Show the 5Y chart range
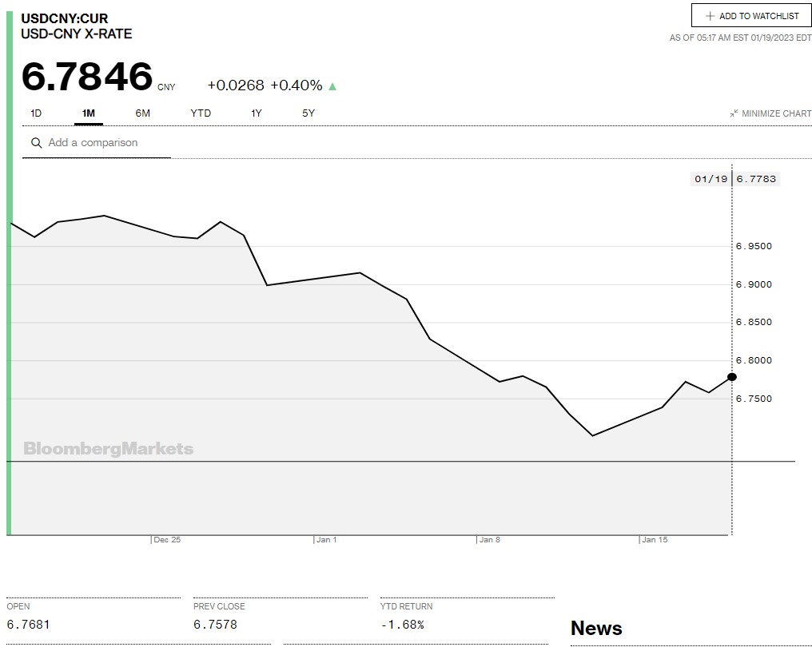 (x=308, y=113)
